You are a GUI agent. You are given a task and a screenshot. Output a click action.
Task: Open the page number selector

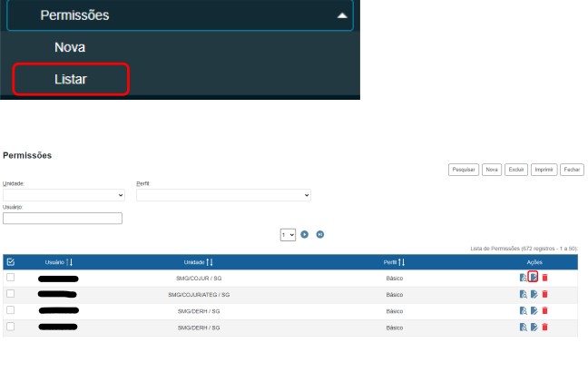coord(288,234)
